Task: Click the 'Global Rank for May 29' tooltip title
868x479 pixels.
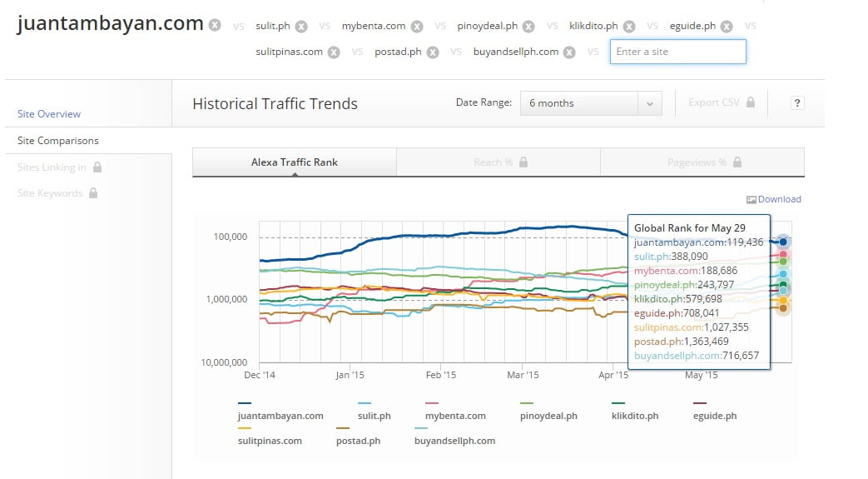Action: coord(690,228)
